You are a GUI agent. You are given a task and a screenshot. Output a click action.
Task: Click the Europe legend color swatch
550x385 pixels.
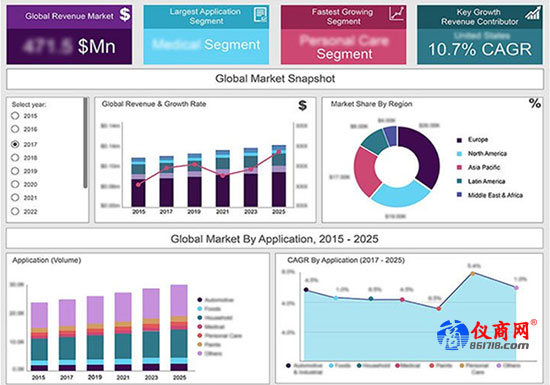pyautogui.click(x=459, y=140)
